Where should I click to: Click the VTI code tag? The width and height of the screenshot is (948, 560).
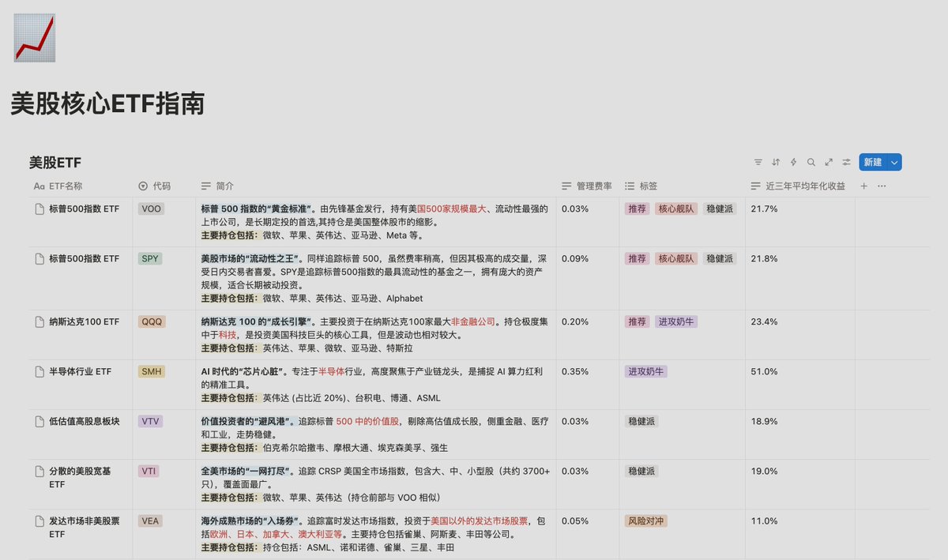(x=149, y=471)
